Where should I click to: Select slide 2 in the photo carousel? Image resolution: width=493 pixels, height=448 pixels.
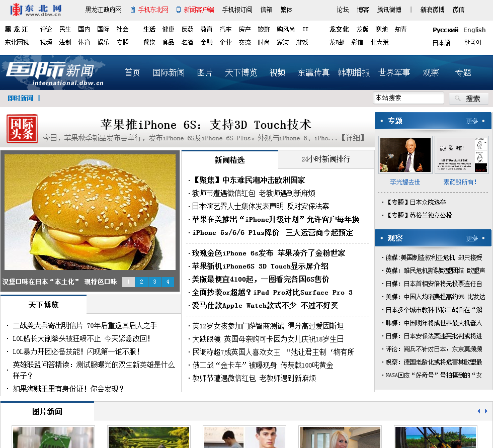141,282
